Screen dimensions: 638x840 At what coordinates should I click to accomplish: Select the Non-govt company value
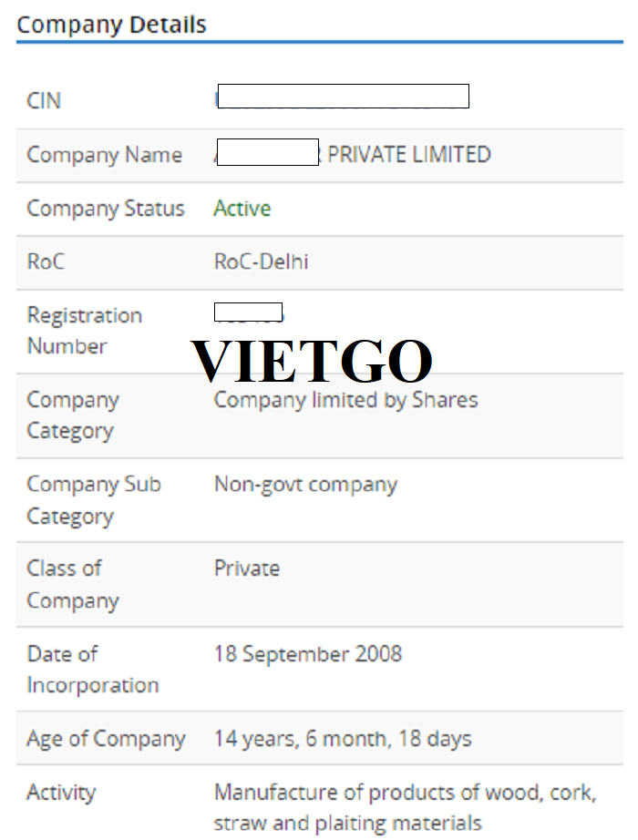pos(305,485)
